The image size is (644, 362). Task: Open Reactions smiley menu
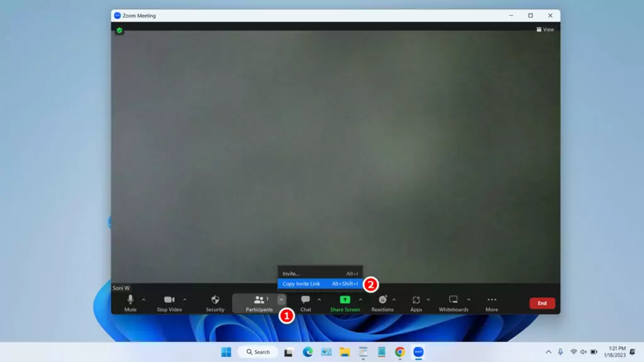(x=382, y=304)
